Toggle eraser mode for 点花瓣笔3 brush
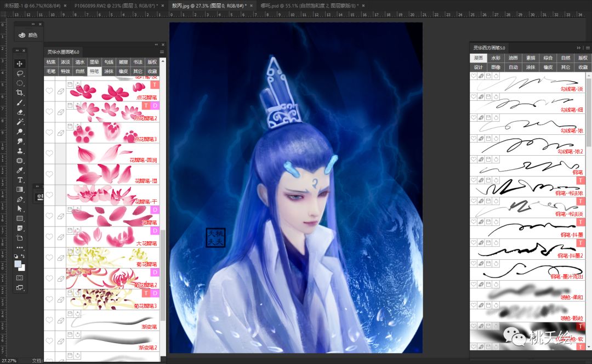 pos(60,133)
